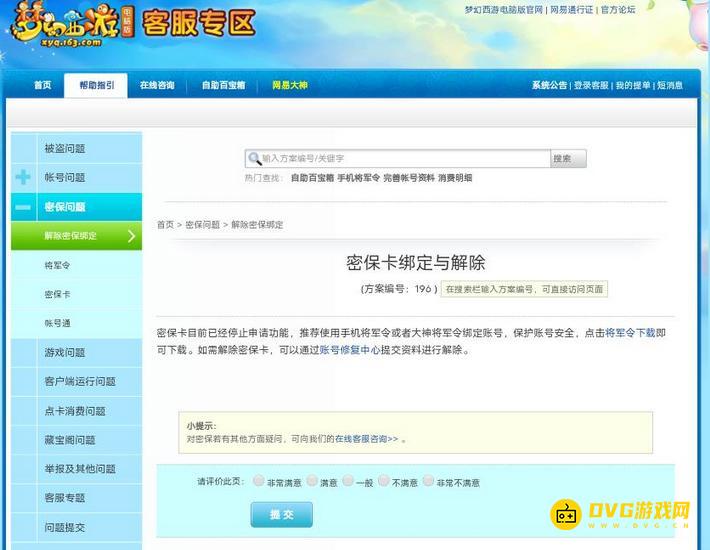The height and width of the screenshot is (550, 710).
Task: Click the search magnifier icon
Action: tap(254, 158)
